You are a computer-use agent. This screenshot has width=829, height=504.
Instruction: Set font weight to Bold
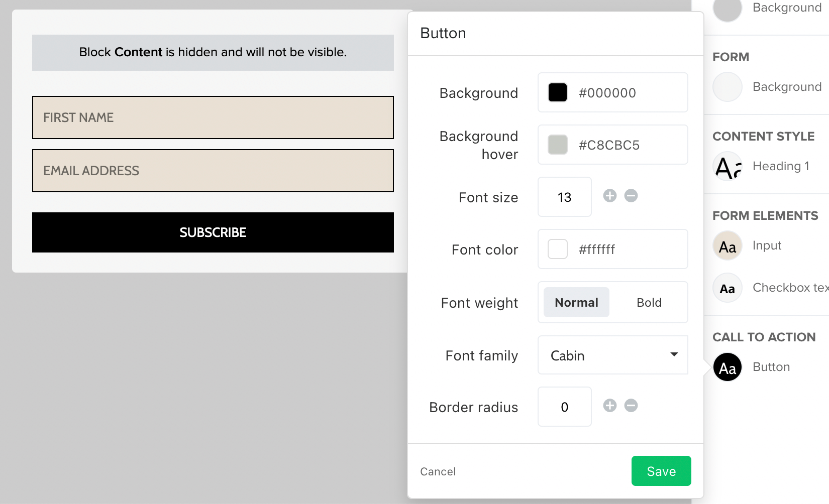point(649,303)
